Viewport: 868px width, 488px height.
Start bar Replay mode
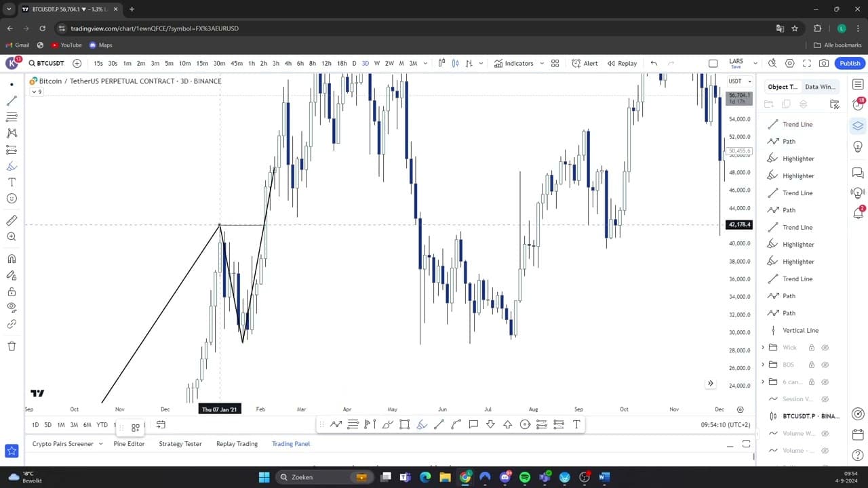coord(622,63)
